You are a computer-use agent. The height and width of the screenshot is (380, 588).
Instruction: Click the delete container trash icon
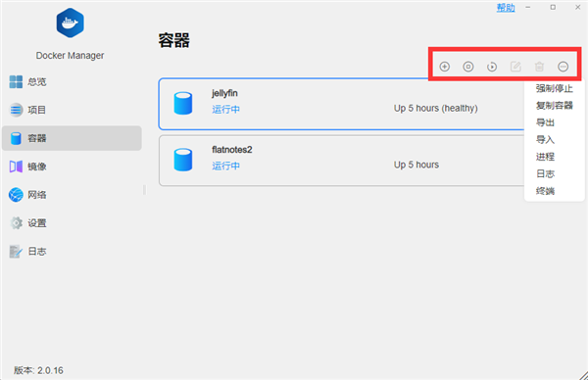(x=539, y=67)
